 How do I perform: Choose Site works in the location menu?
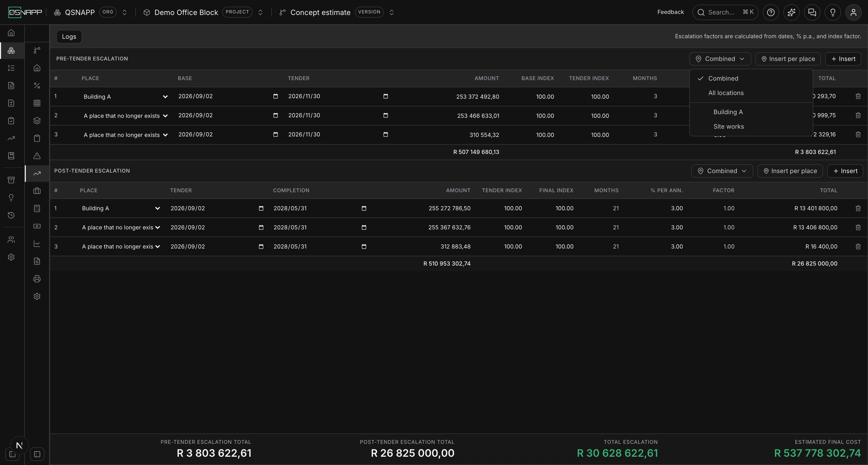[x=751, y=127]
